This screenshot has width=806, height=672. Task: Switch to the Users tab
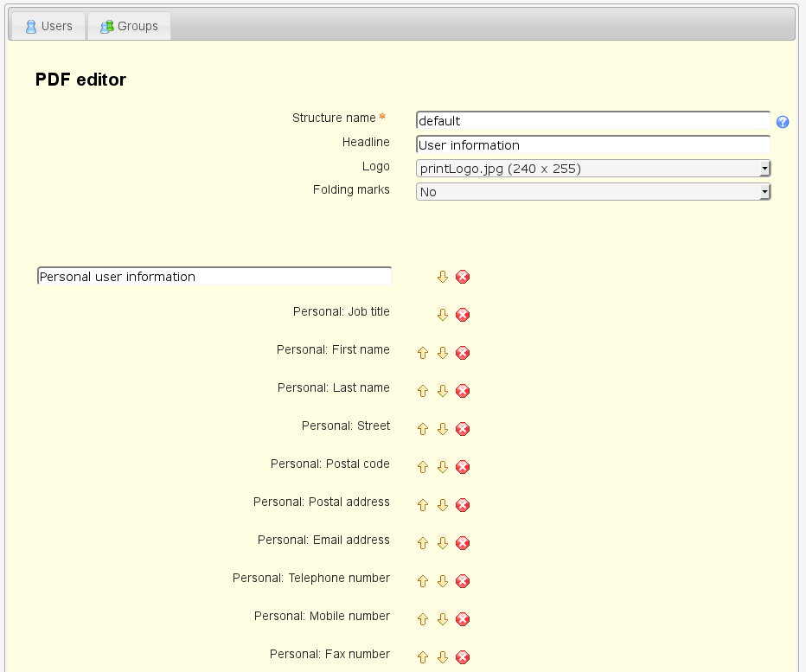click(48, 26)
